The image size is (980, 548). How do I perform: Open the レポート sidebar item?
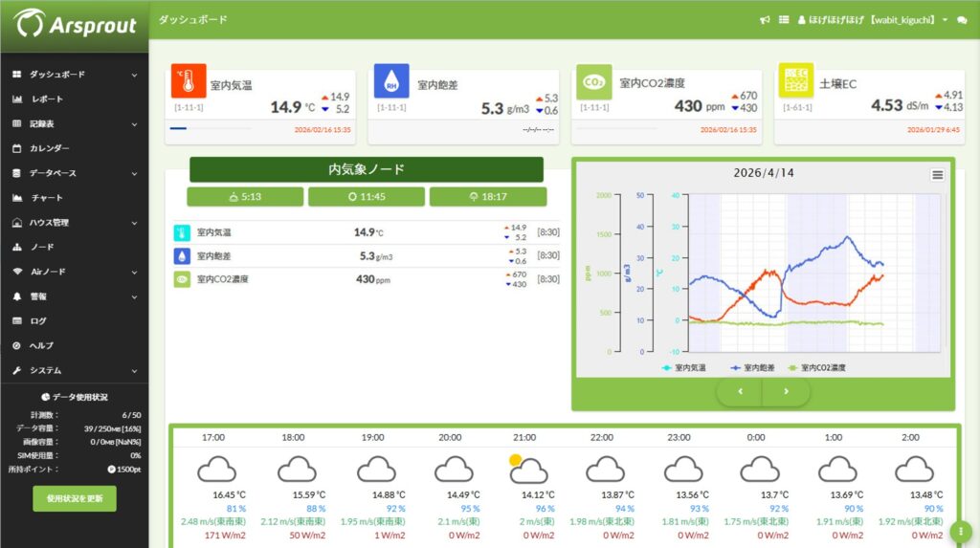click(47, 99)
